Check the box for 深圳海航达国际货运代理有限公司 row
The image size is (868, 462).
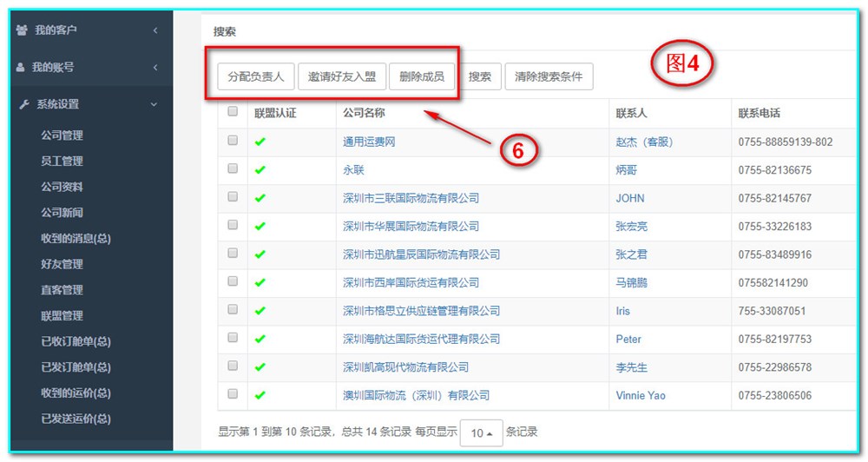click(x=233, y=337)
